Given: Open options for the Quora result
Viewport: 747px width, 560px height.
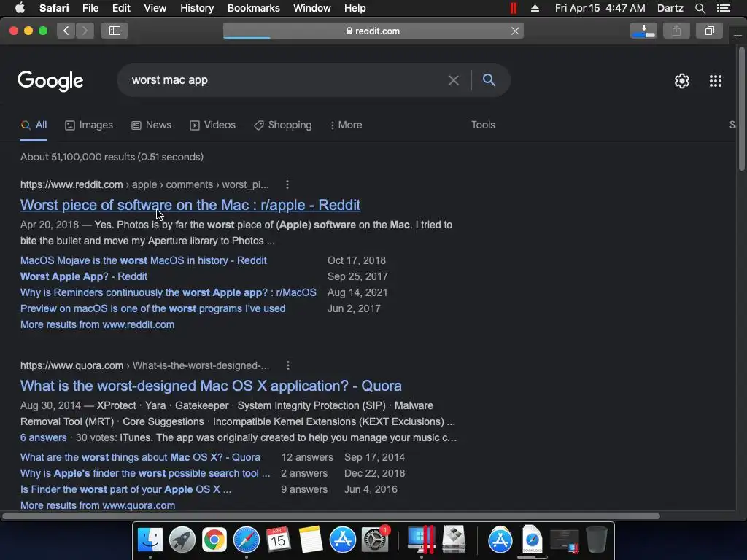Looking at the screenshot, I should pos(287,365).
